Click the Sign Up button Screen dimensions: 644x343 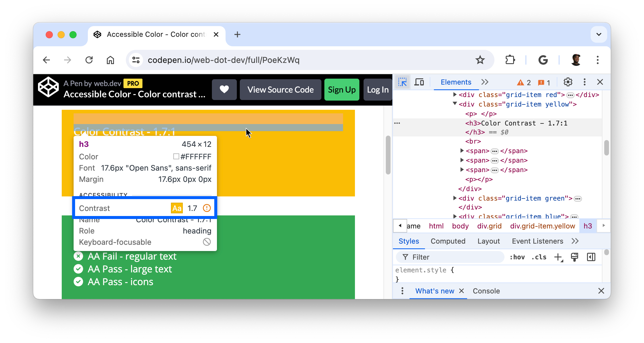(342, 90)
